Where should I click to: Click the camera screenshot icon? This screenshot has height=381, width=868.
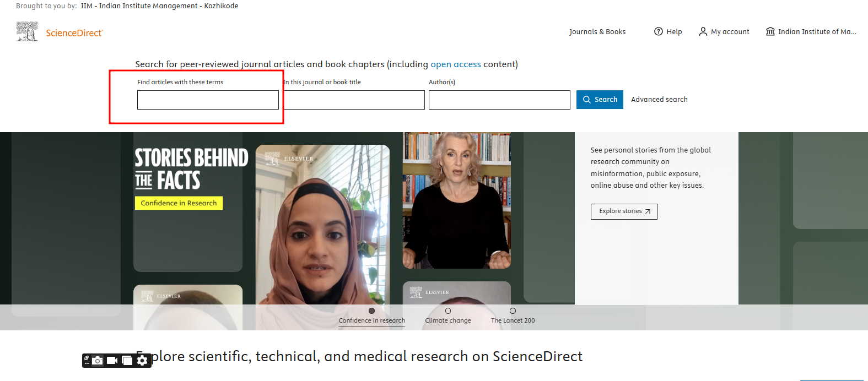point(98,361)
